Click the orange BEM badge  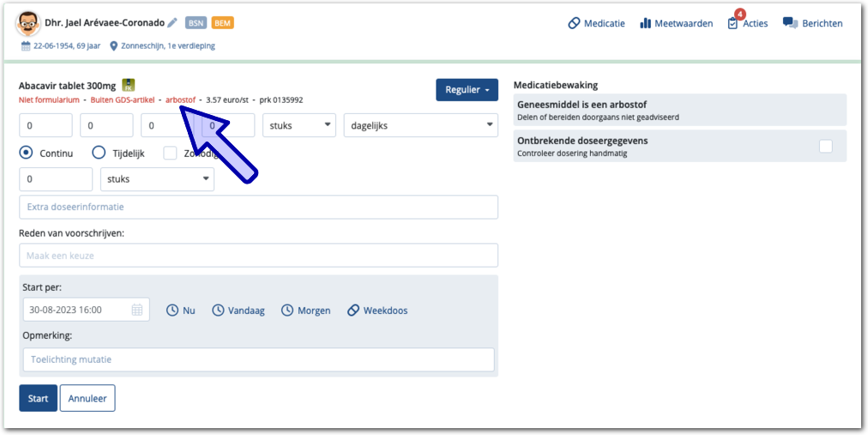pos(222,23)
